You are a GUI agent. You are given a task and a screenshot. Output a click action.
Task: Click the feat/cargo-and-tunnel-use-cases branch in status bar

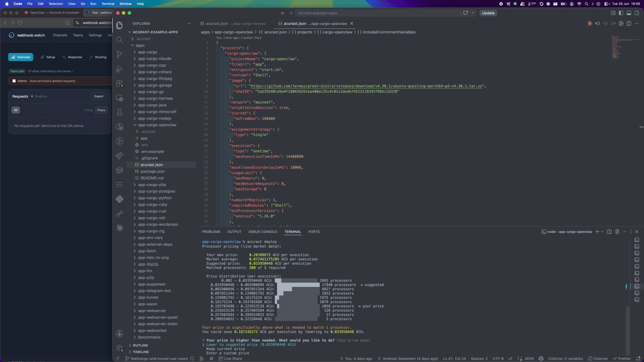click(157, 358)
